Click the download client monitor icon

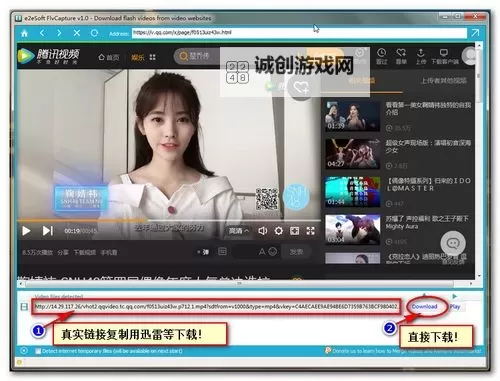(x=444, y=53)
